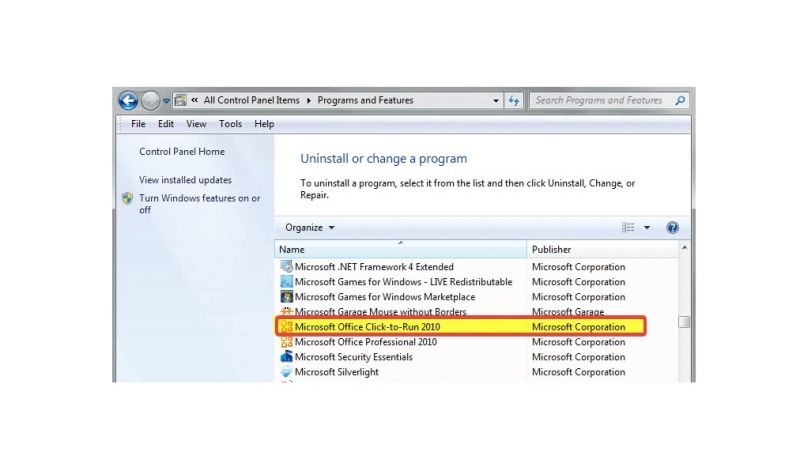Click the Games for Windows LIVE Redistributable icon
The image size is (800, 450).
286,282
